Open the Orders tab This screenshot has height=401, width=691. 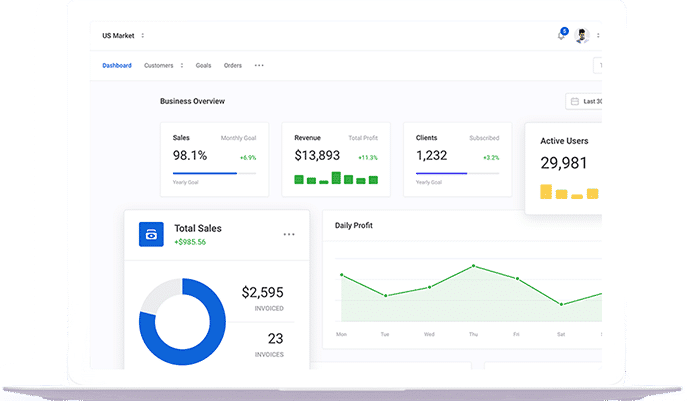point(233,66)
